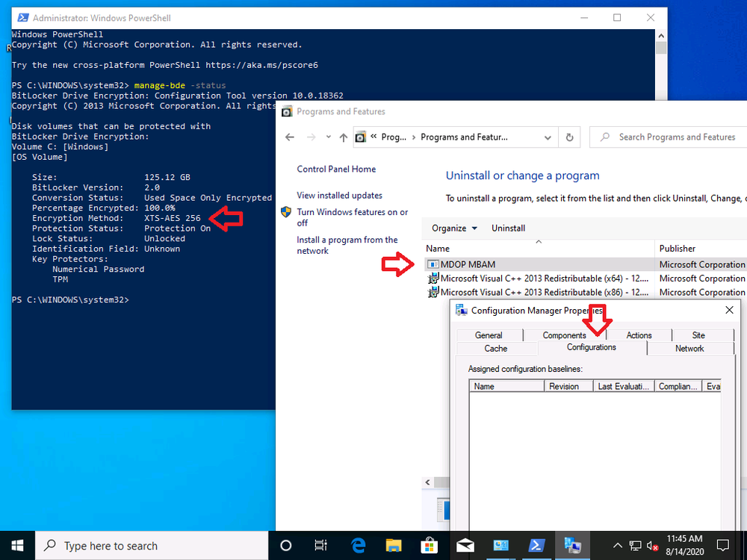The width and height of the screenshot is (747, 560).
Task: Click the PowerShell title bar icon
Action: [x=22, y=18]
